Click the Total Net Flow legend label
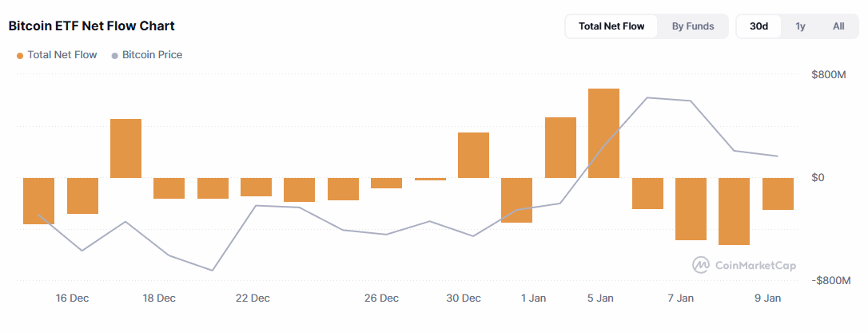868x332 pixels. 62,56
